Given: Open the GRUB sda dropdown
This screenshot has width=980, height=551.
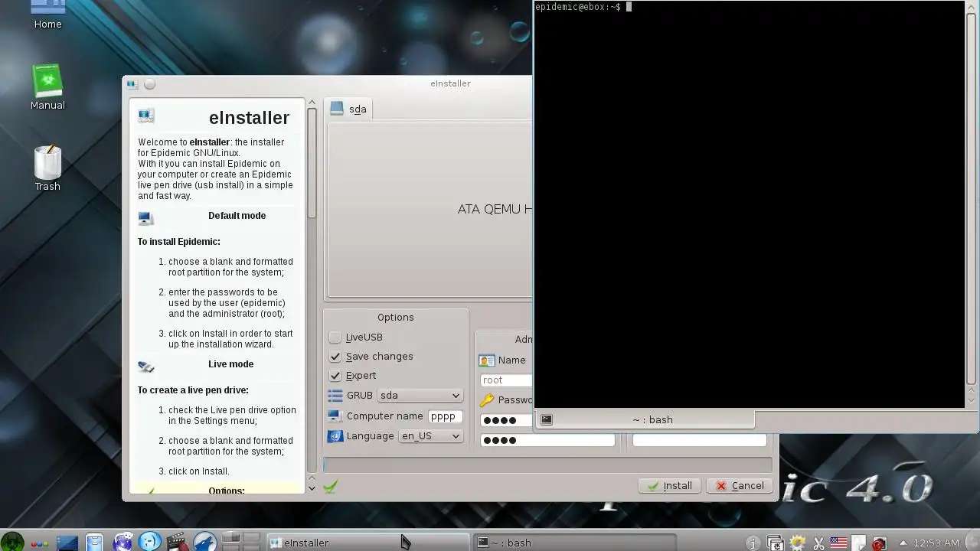Looking at the screenshot, I should pos(420,395).
